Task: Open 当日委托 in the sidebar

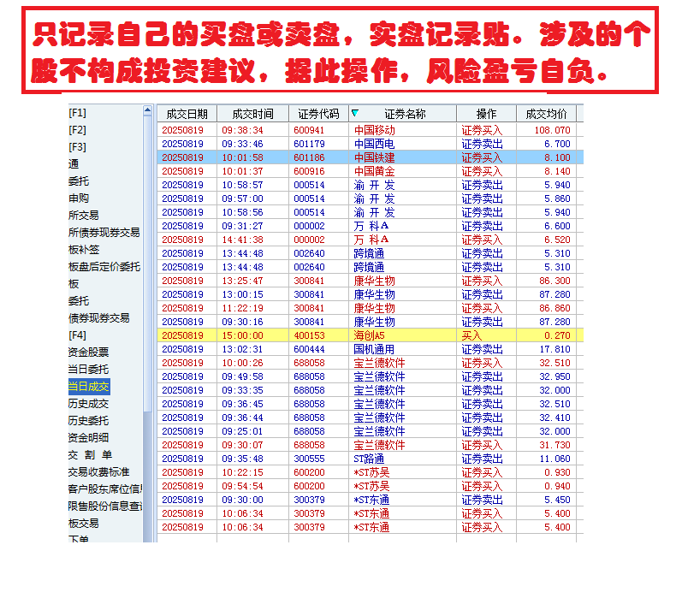Action: click(x=88, y=370)
